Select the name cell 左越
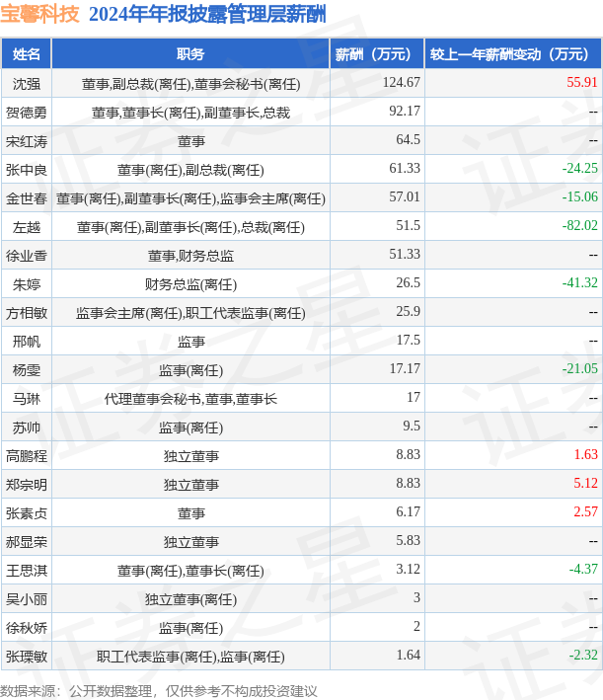Viewport: 603px width, 700px height. pos(27,227)
